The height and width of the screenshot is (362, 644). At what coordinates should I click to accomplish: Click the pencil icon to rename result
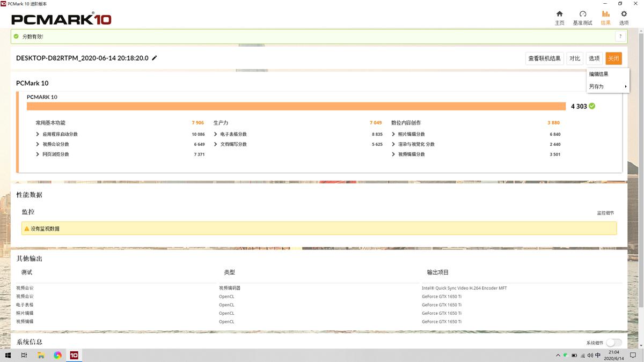[155, 58]
